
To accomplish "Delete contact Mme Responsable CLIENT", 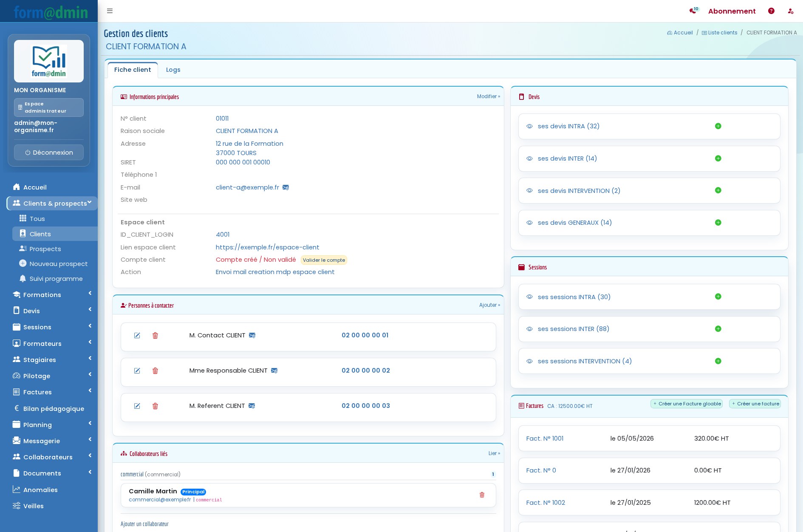I will tap(155, 371).
